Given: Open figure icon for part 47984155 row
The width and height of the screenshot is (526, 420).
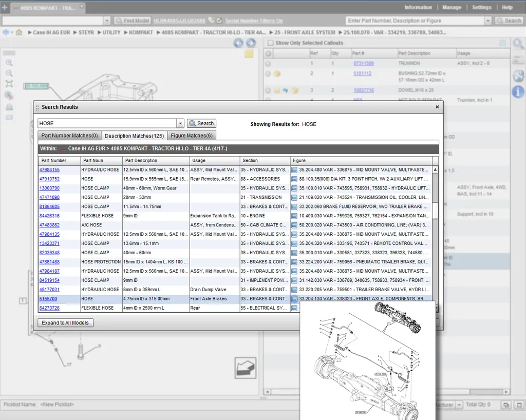Looking at the screenshot, I should pyautogui.click(x=294, y=170).
